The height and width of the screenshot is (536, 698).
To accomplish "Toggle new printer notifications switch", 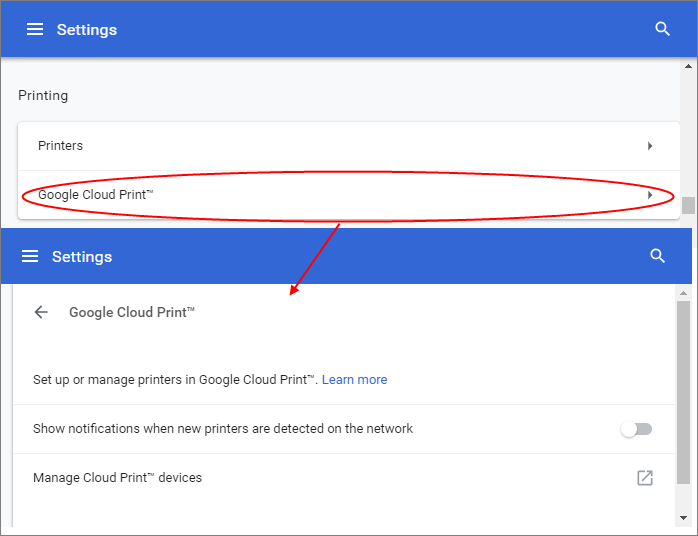I will click(637, 429).
